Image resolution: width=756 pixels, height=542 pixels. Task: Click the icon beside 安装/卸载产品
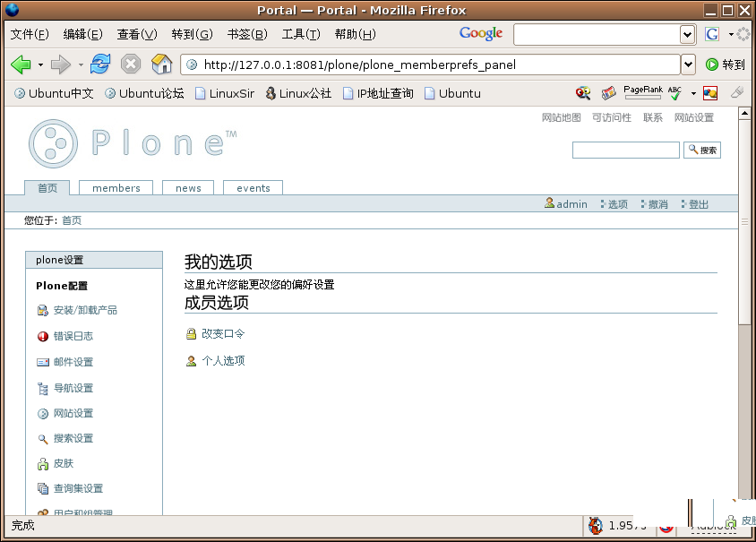point(43,311)
